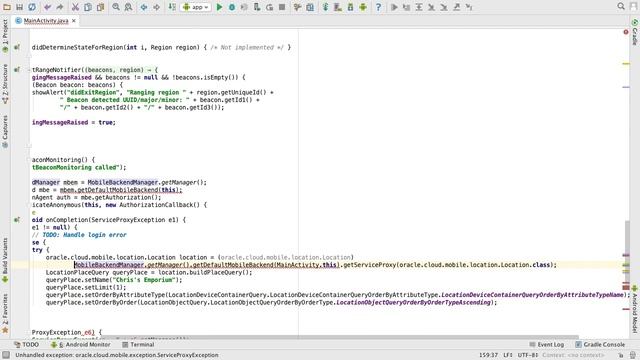Open the Gradle Console panel
The width and height of the screenshot is (640, 360).
600,344
